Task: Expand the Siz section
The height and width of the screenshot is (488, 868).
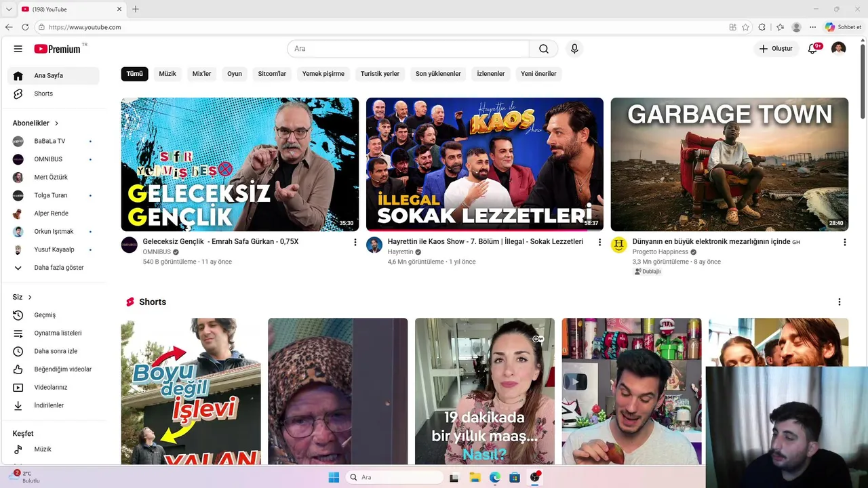Action: (x=22, y=298)
